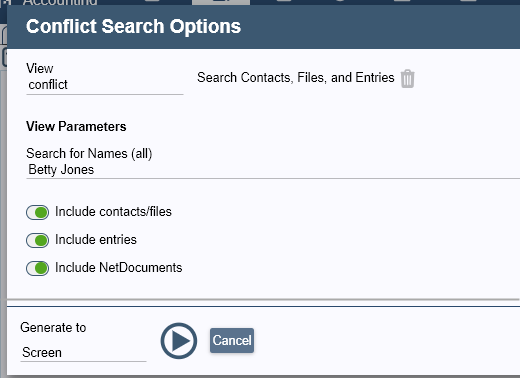Select the highlighted gray tab in top bar
Viewport: 520px width, 378px height.
pyautogui.click(x=221, y=2)
